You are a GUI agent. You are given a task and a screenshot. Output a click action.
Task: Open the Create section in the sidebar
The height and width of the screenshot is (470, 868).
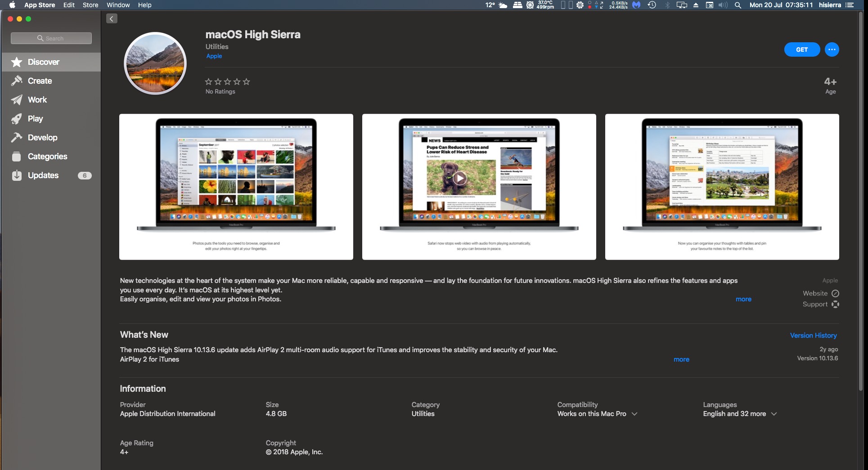[51, 81]
